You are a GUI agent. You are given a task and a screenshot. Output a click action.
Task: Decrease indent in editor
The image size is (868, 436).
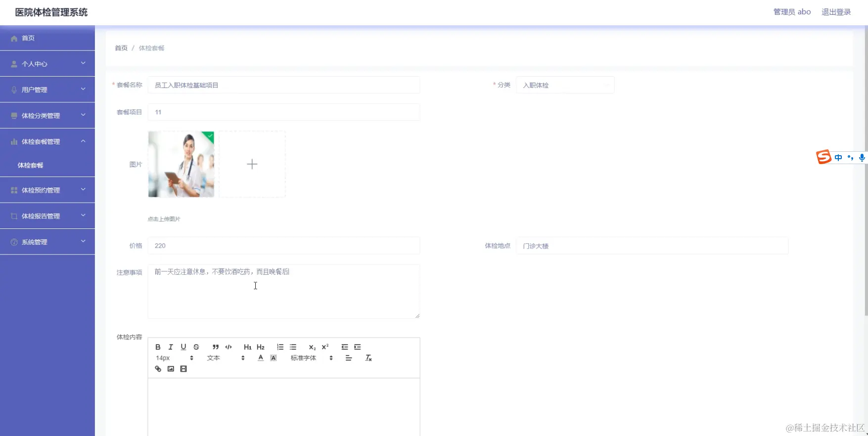click(345, 347)
